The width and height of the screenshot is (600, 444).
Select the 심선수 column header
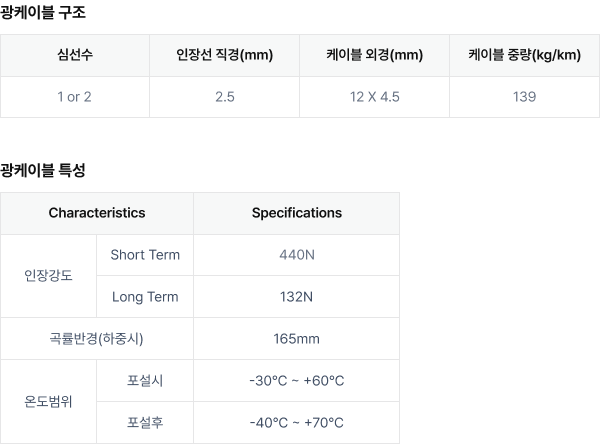(x=75, y=55)
